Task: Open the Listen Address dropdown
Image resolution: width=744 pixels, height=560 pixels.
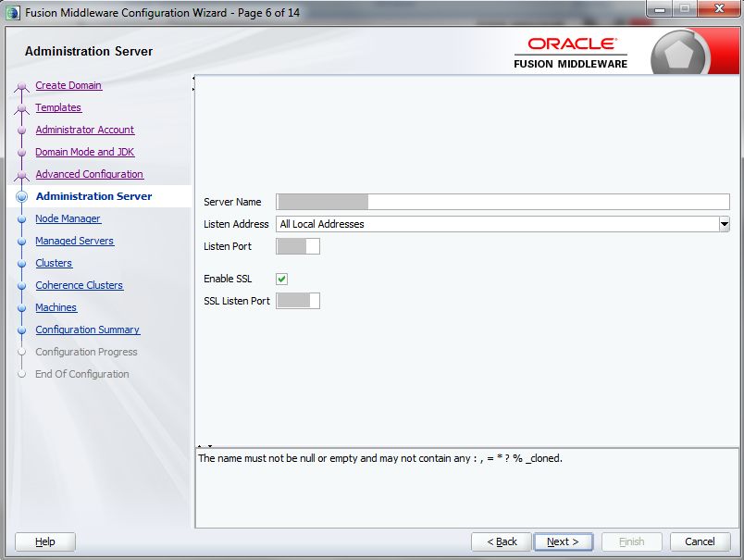Action: coord(722,224)
